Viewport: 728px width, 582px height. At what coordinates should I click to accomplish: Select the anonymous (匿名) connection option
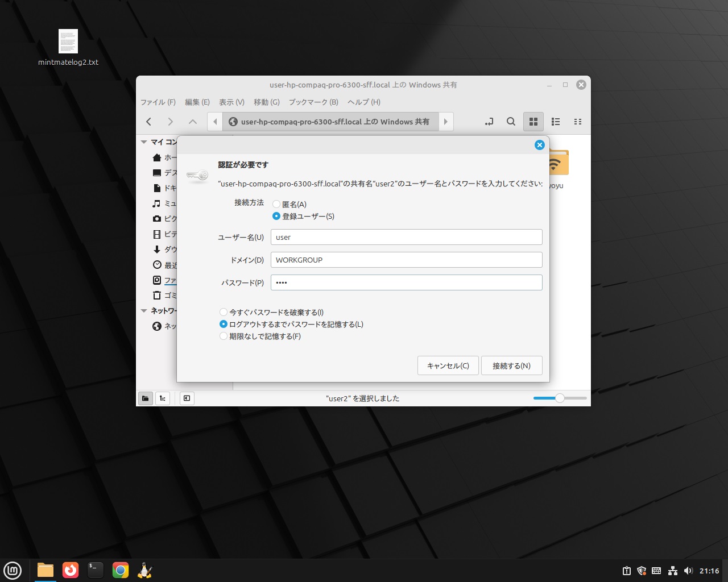[x=276, y=205]
